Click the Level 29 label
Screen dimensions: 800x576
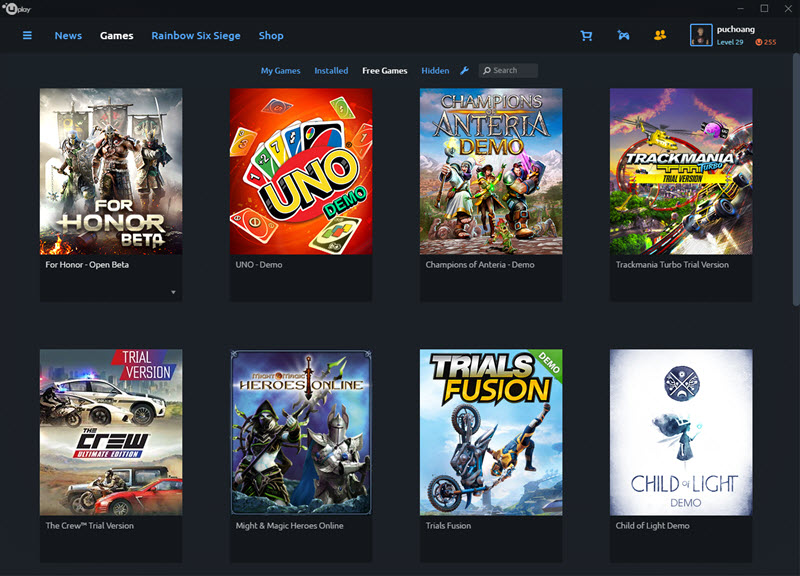coord(730,42)
